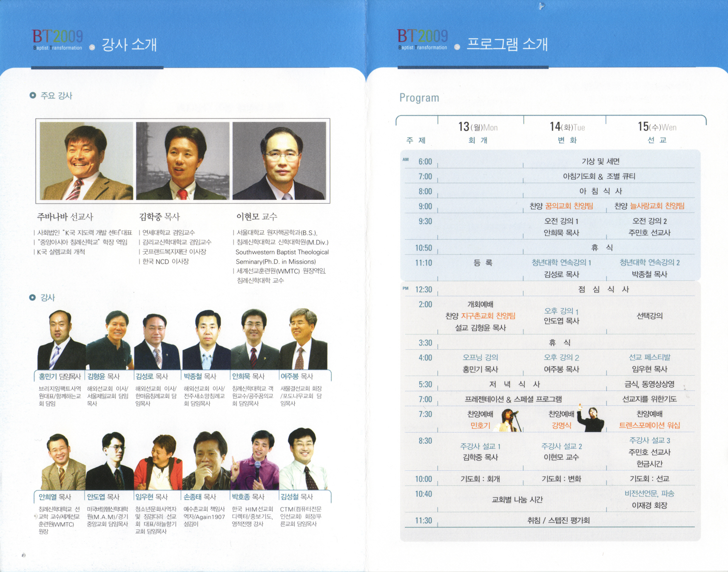Open the photo of 주바나바 선교사
This screenshot has height=572, width=728.
[x=86, y=161]
